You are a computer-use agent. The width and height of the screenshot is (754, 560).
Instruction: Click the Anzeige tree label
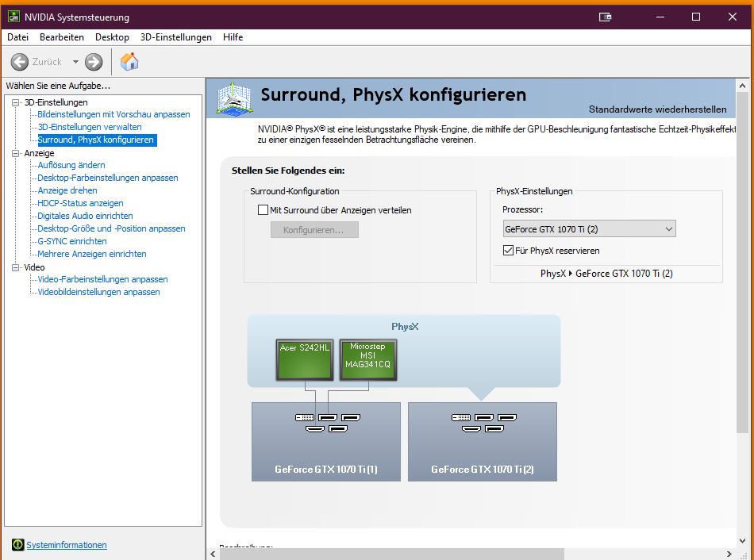pyautogui.click(x=39, y=153)
